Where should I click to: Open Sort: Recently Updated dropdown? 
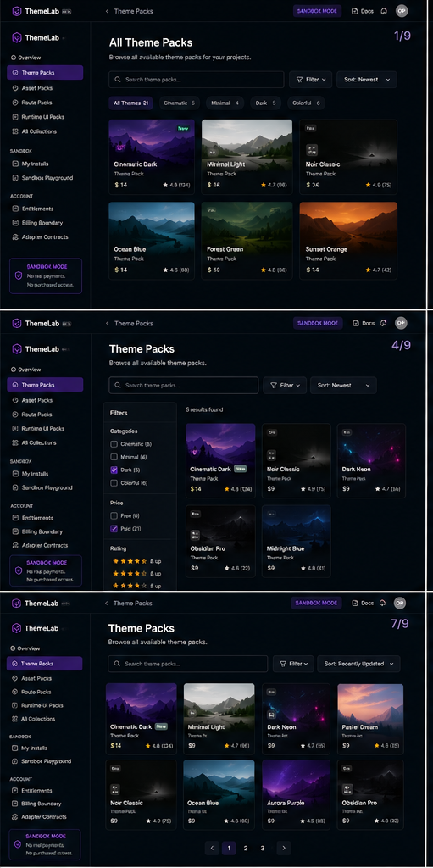point(358,664)
